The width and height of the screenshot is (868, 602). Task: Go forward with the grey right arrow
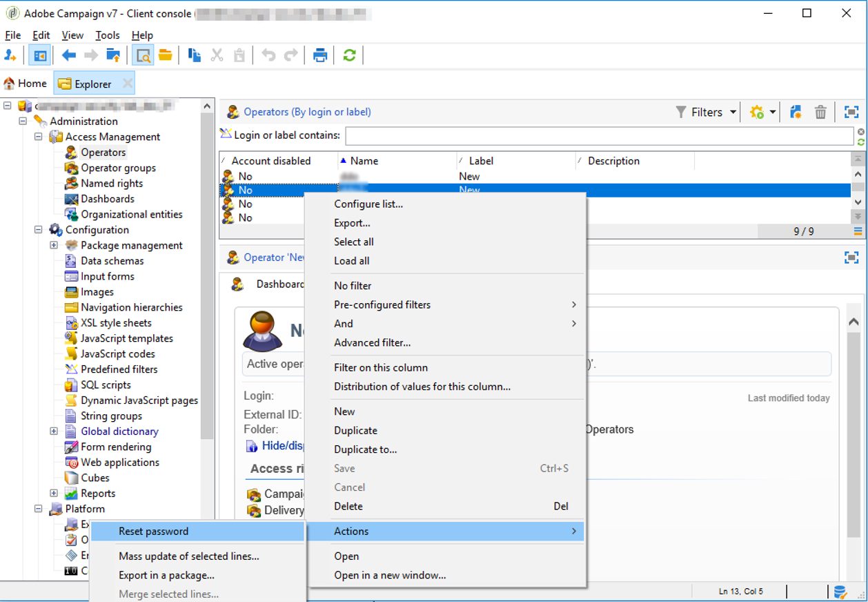click(91, 56)
